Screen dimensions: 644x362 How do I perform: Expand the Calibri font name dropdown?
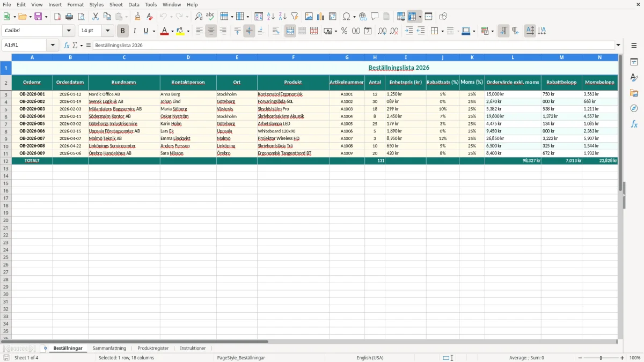[69, 31]
